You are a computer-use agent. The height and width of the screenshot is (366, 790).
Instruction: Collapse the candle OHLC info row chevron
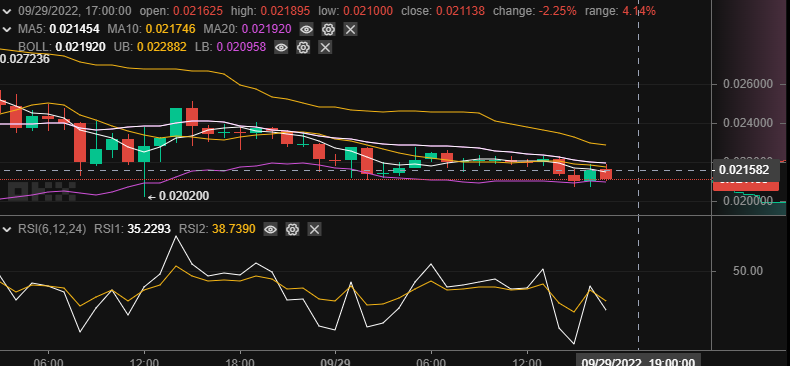point(7,11)
